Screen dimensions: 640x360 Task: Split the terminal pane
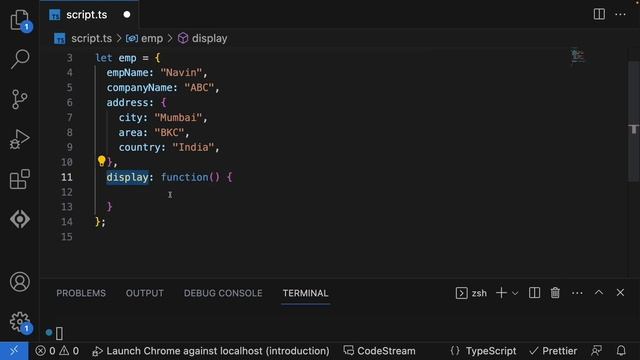tap(534, 293)
